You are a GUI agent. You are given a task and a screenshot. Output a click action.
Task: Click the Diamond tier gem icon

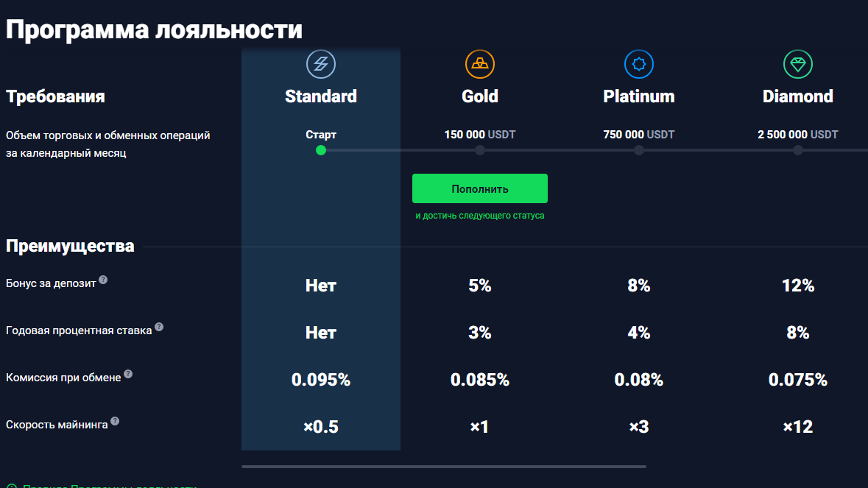click(798, 64)
